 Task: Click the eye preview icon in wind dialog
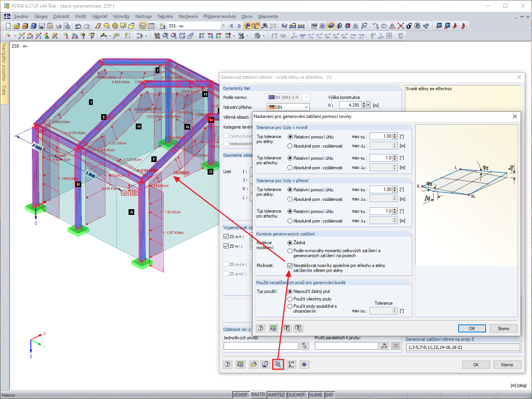pos(304,364)
